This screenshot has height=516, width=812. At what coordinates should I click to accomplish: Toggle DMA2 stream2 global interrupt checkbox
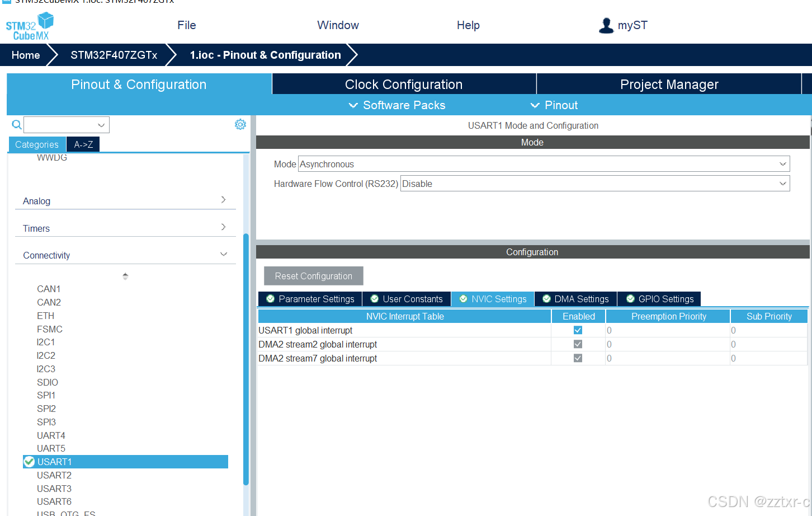click(x=578, y=344)
